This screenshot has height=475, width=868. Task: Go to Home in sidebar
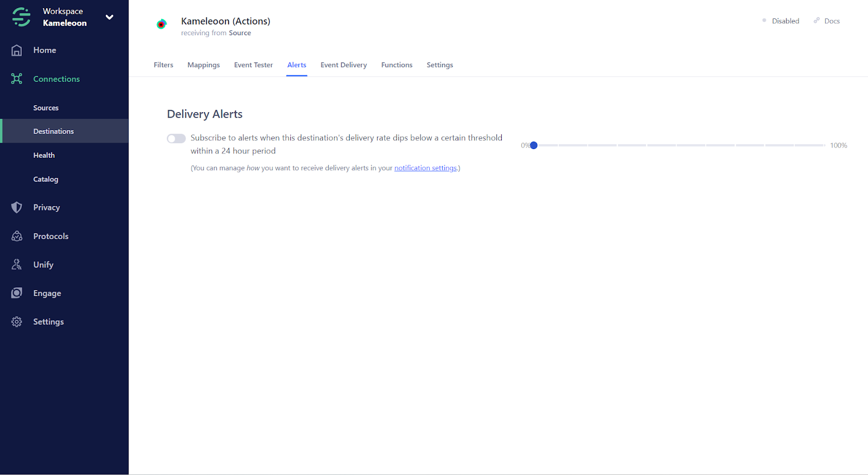pos(44,50)
